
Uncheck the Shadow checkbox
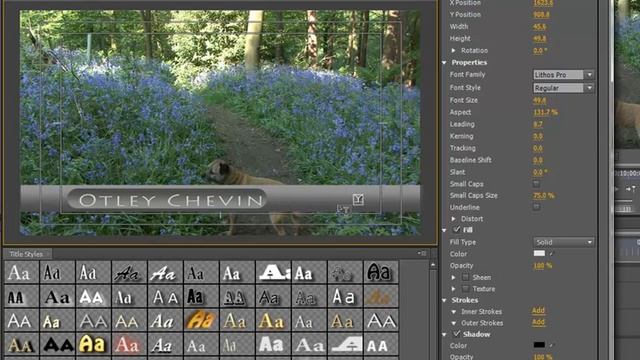pos(457,334)
